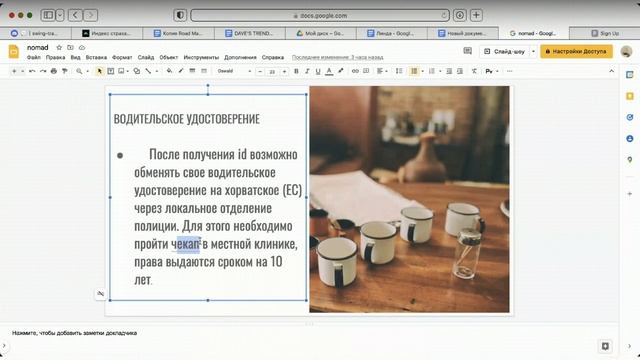
Task: Select the line drawing tool
Action: [x=148, y=71]
